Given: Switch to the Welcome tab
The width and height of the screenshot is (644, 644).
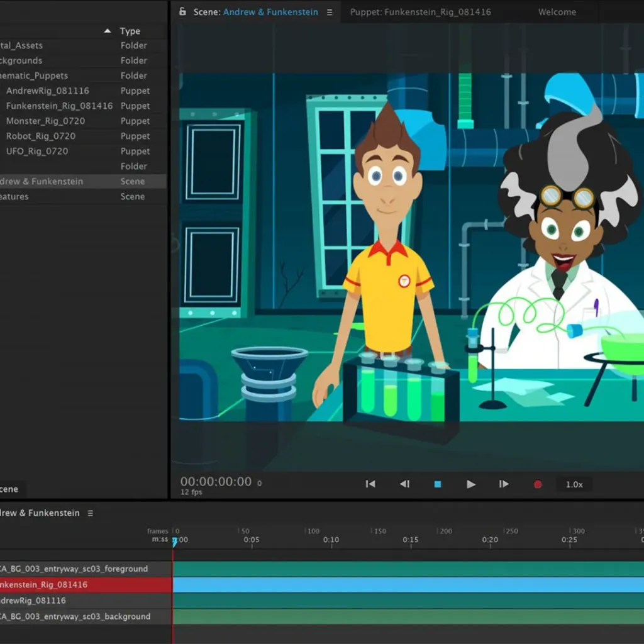Looking at the screenshot, I should pyautogui.click(x=557, y=13).
